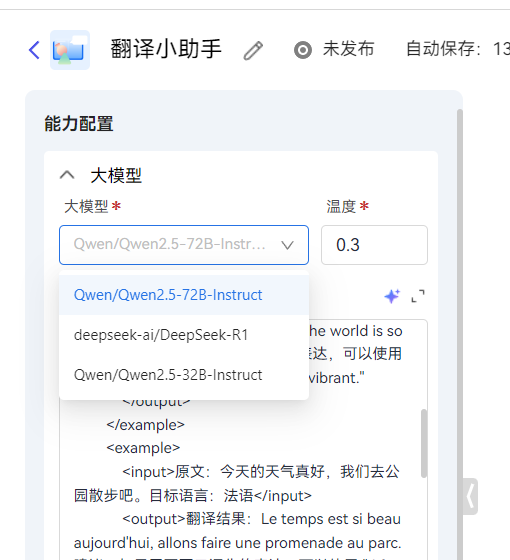Open the 翻译小助手 app avatar image
The width and height of the screenshot is (510, 560).
tap(70, 50)
